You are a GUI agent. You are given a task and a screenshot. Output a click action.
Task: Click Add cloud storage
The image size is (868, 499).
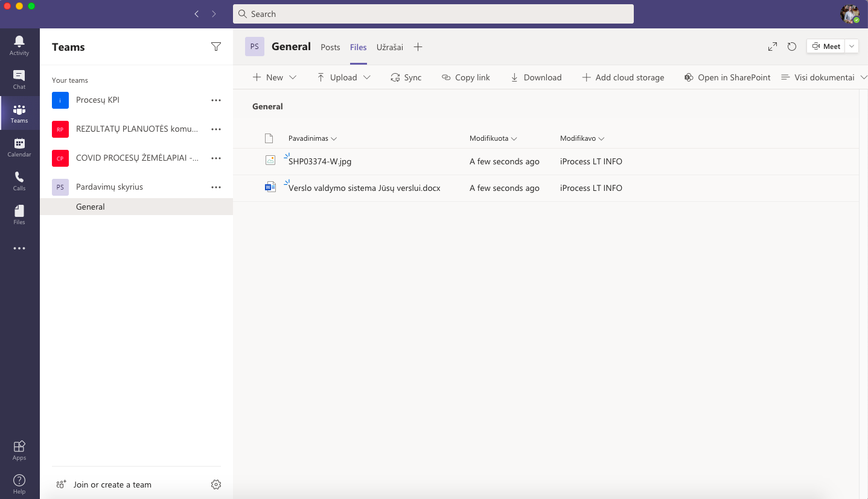coord(623,77)
